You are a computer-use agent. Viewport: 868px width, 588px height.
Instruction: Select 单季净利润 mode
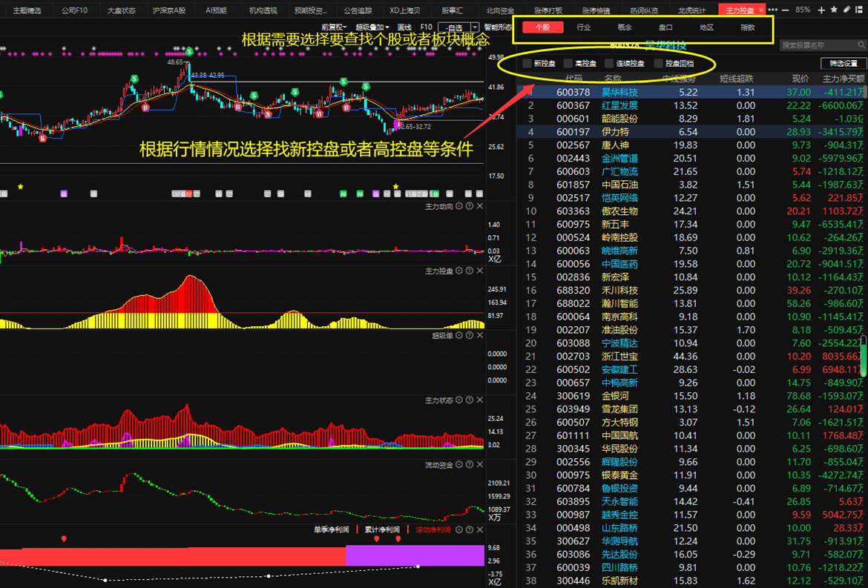[x=331, y=530]
